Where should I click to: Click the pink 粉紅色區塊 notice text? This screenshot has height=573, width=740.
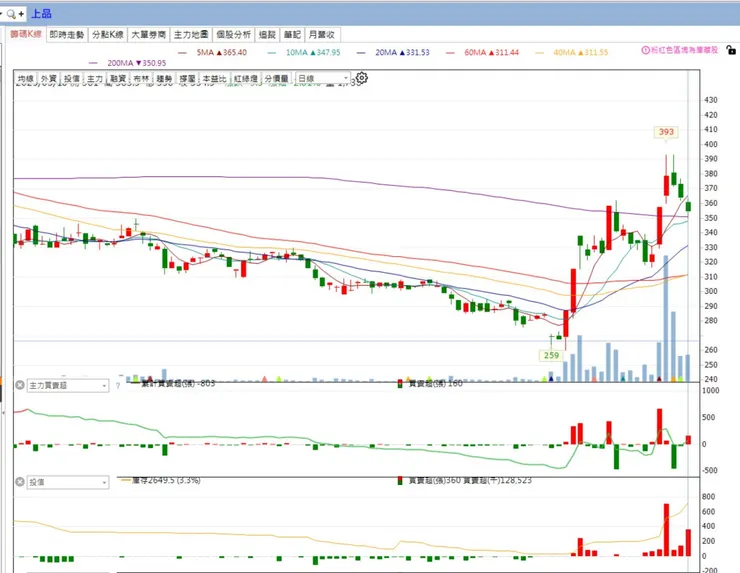(684, 50)
